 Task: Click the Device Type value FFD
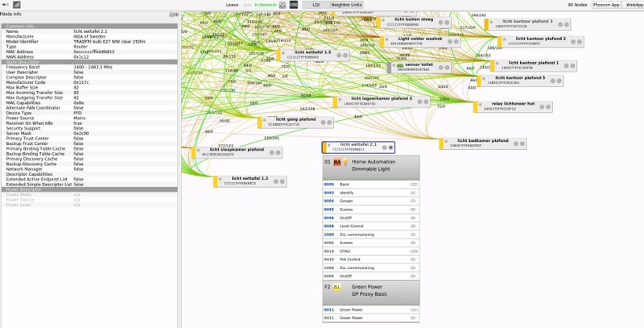77,113
